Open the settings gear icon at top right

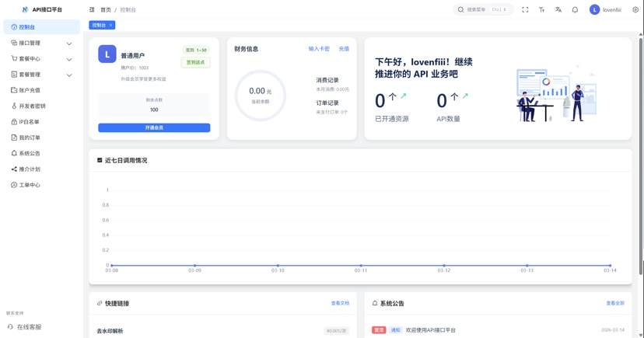(x=635, y=10)
